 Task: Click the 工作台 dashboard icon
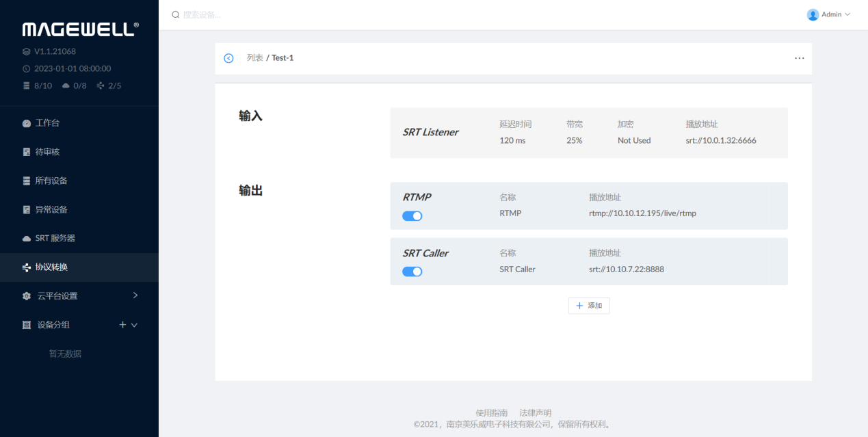click(x=27, y=124)
